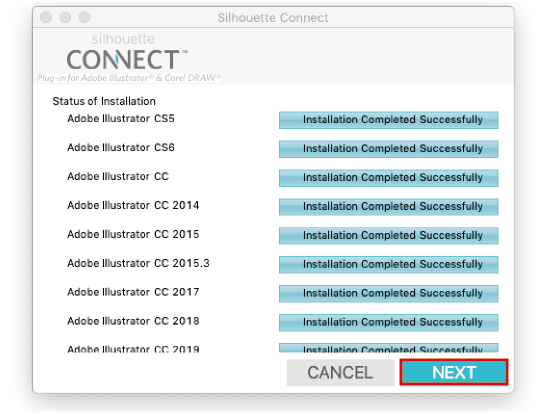Image resolution: width=546 pixels, height=414 pixels.
Task: Select the Adobe Illustrator CC 2015.3 label
Action: coord(138,263)
